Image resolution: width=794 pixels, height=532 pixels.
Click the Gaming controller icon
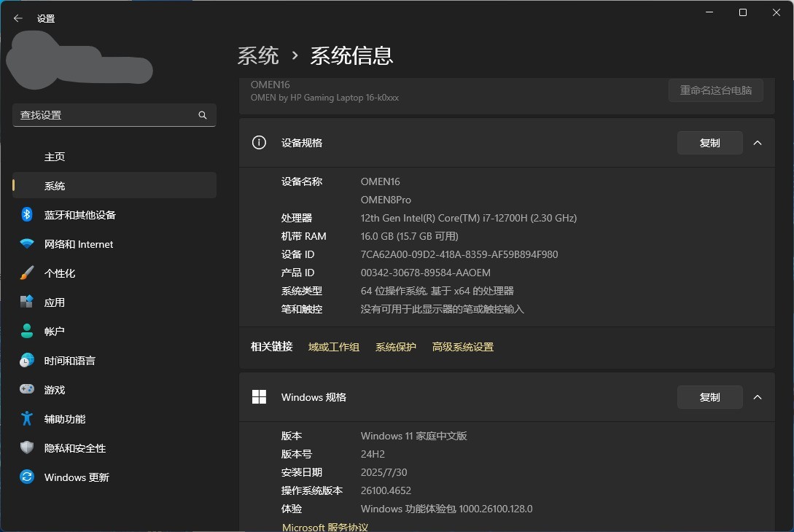pyautogui.click(x=27, y=390)
